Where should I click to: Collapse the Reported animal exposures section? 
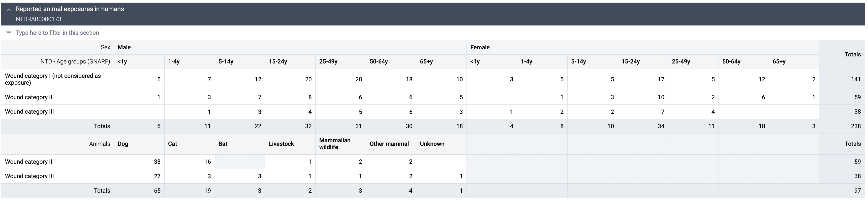[9, 10]
